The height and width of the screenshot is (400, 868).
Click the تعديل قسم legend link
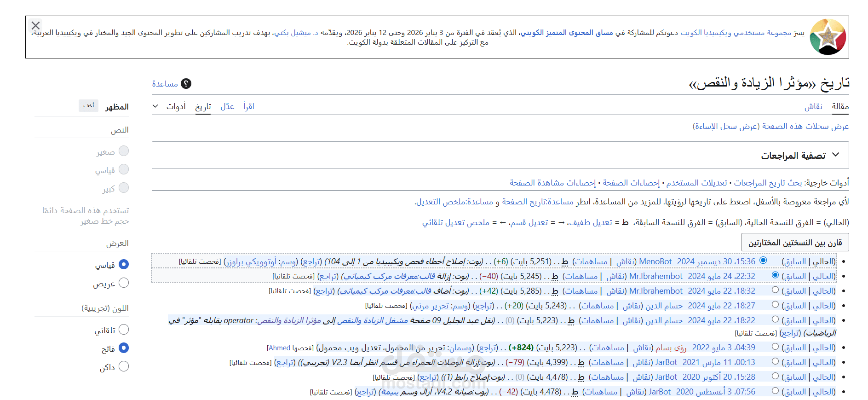tap(529, 222)
